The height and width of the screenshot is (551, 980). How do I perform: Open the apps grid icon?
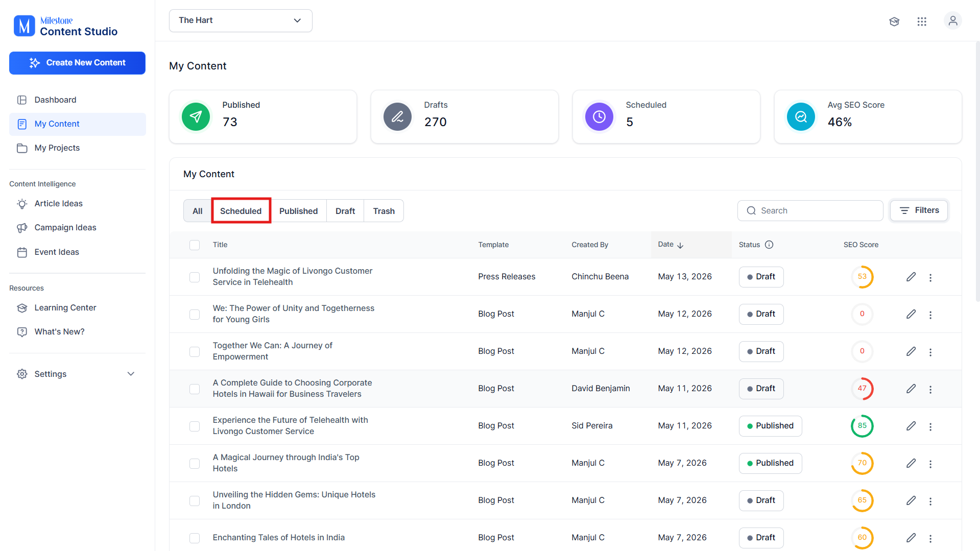[922, 21]
